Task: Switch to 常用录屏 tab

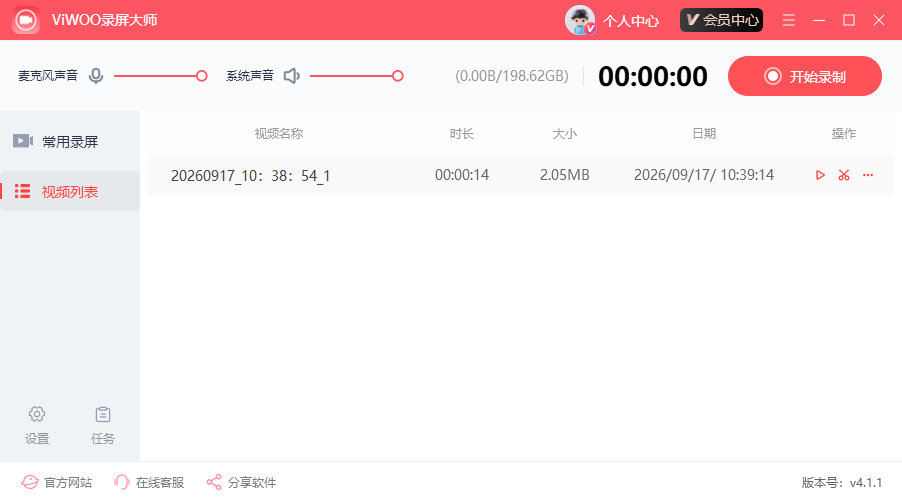Action: point(70,141)
